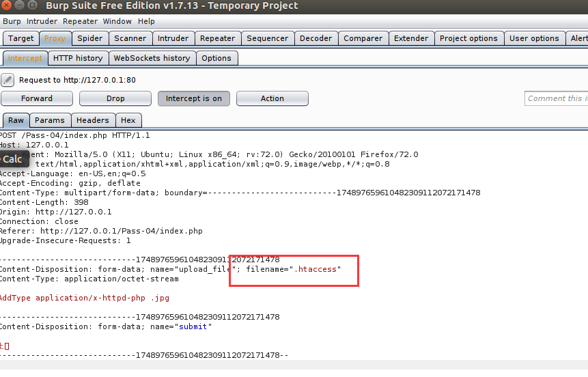Go to the Repeater tool tab
Image resolution: width=588 pixels, height=377 pixels.
[x=217, y=38]
